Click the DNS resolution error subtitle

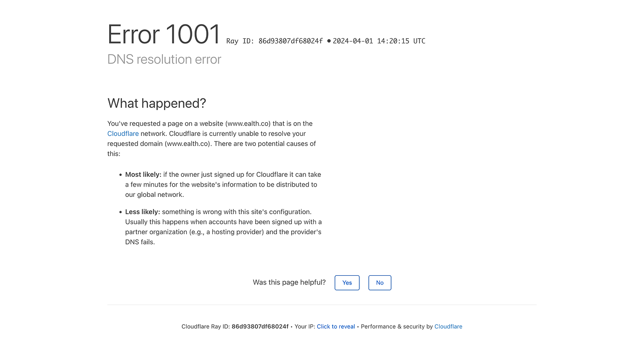164,59
